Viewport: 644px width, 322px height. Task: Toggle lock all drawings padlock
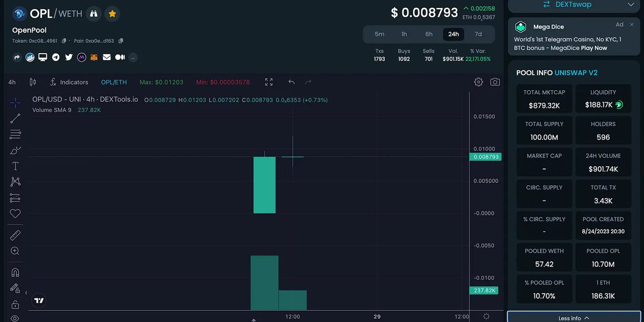[15, 304]
